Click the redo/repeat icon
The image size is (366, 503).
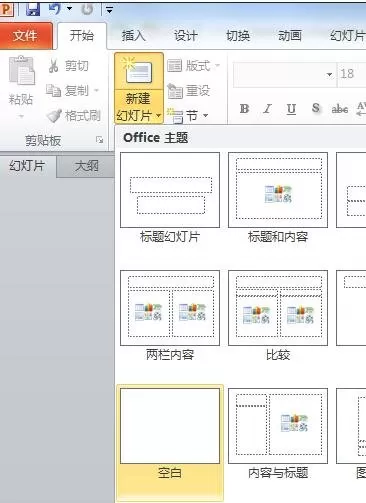(x=87, y=9)
